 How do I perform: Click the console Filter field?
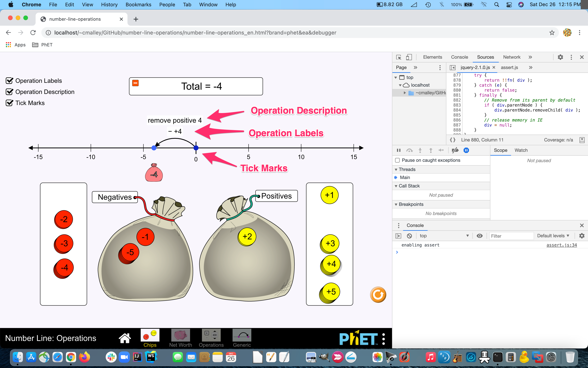coord(511,236)
